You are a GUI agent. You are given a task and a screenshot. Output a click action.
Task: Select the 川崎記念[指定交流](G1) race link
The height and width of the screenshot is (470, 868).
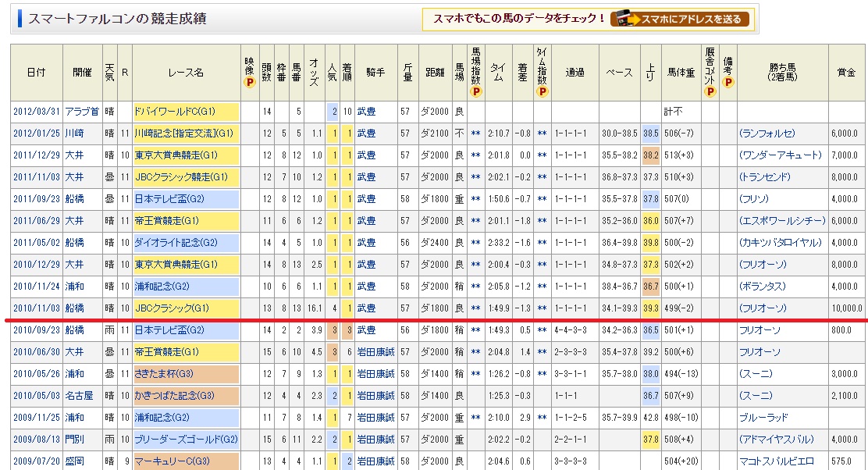(x=185, y=134)
